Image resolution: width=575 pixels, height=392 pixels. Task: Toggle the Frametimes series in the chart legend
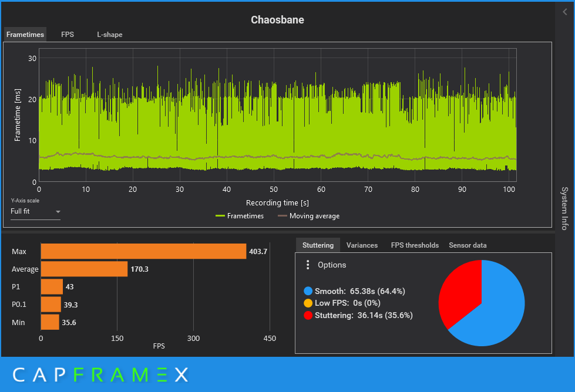point(240,216)
